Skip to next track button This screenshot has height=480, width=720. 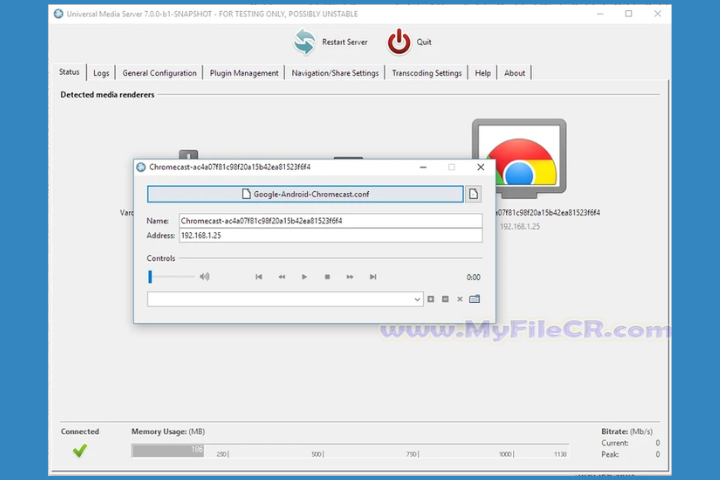pos(373,277)
